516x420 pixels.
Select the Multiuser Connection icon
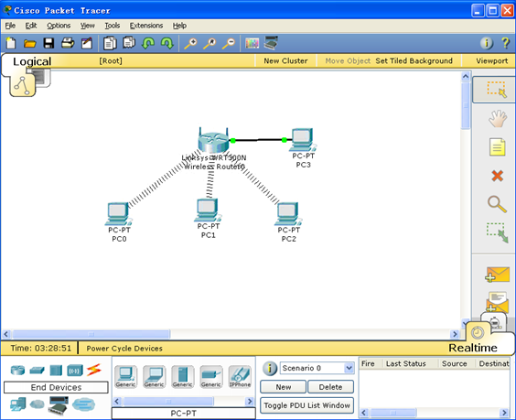coord(83,404)
